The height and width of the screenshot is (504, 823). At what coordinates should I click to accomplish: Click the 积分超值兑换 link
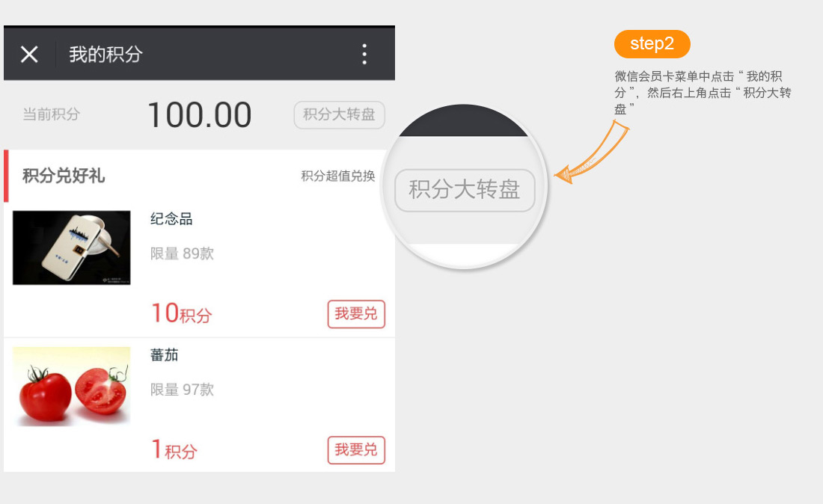click(338, 176)
